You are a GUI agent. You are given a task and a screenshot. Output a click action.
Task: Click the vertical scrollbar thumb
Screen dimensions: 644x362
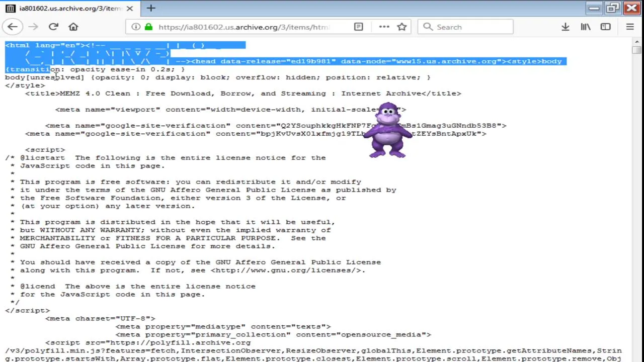[x=636, y=50]
